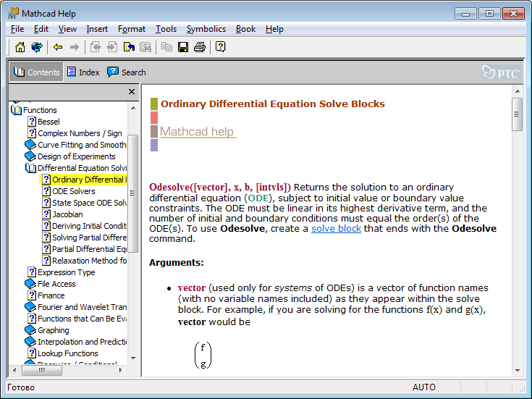
Task: Switch to the Contents tab
Action: 36,72
